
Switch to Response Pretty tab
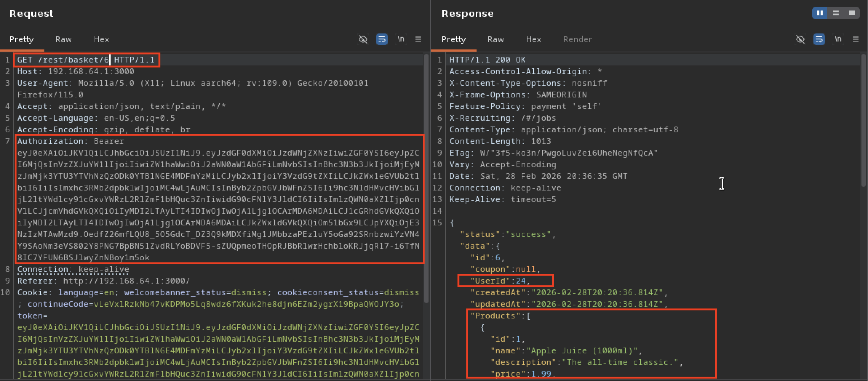pyautogui.click(x=454, y=39)
